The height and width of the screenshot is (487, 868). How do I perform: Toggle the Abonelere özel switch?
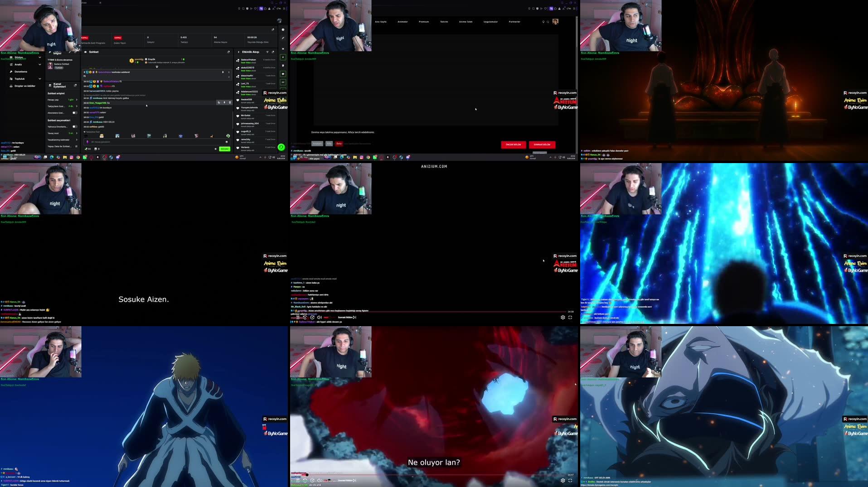[75, 113]
